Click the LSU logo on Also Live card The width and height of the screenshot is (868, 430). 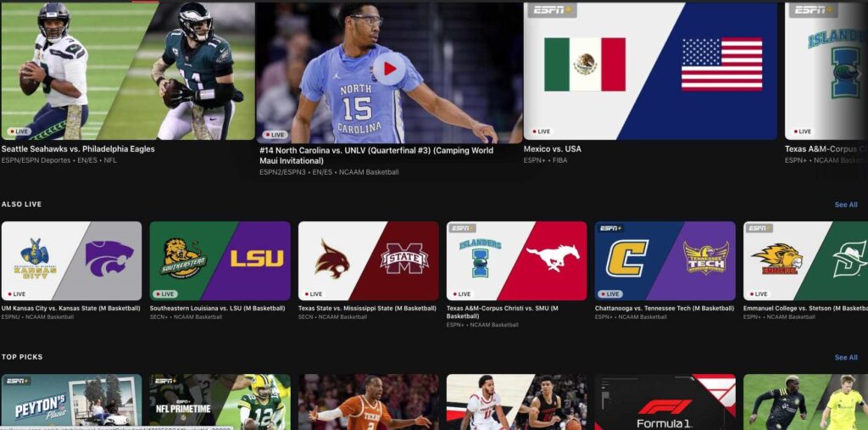[257, 259]
